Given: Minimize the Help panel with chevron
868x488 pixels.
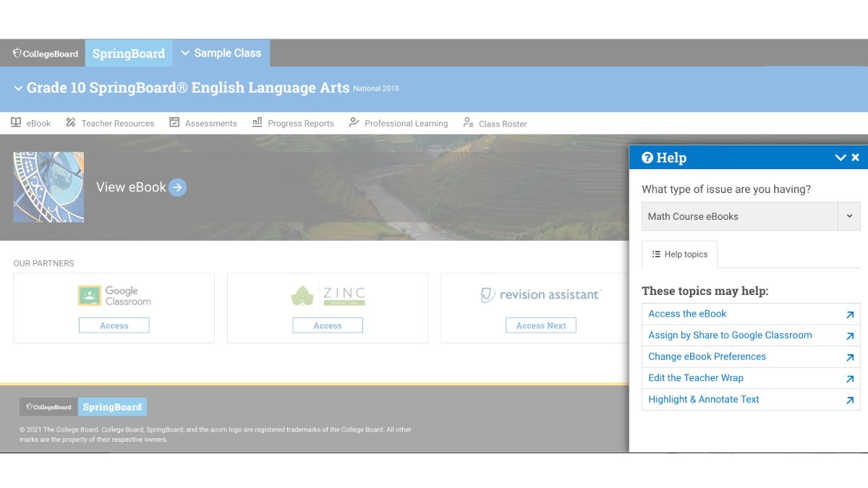Looking at the screenshot, I should pyautogui.click(x=841, y=158).
